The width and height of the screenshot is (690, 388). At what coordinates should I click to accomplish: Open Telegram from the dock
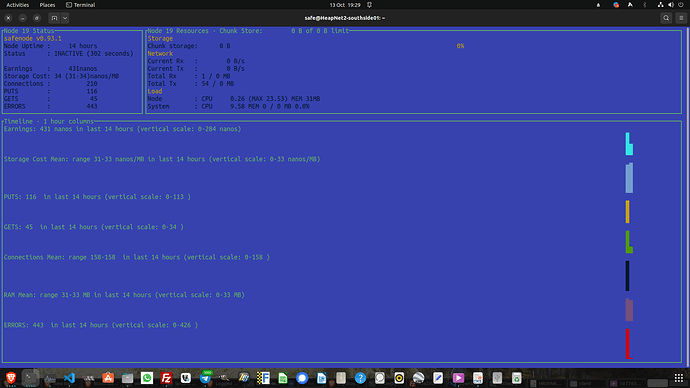(206, 378)
